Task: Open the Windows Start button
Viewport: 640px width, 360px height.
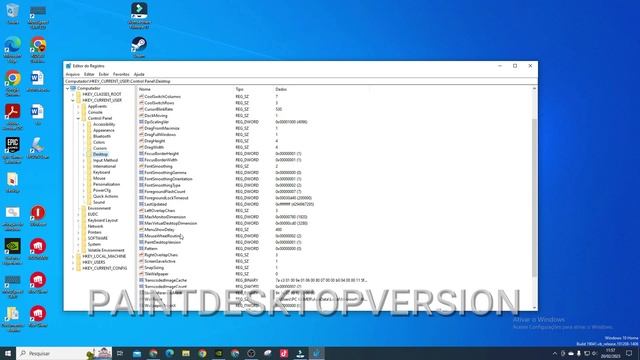Action: [8, 353]
